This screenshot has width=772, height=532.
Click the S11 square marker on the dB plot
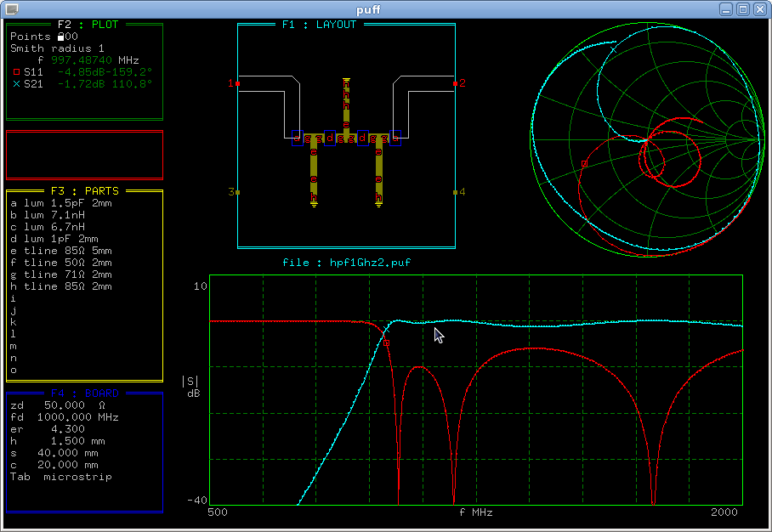click(x=387, y=343)
